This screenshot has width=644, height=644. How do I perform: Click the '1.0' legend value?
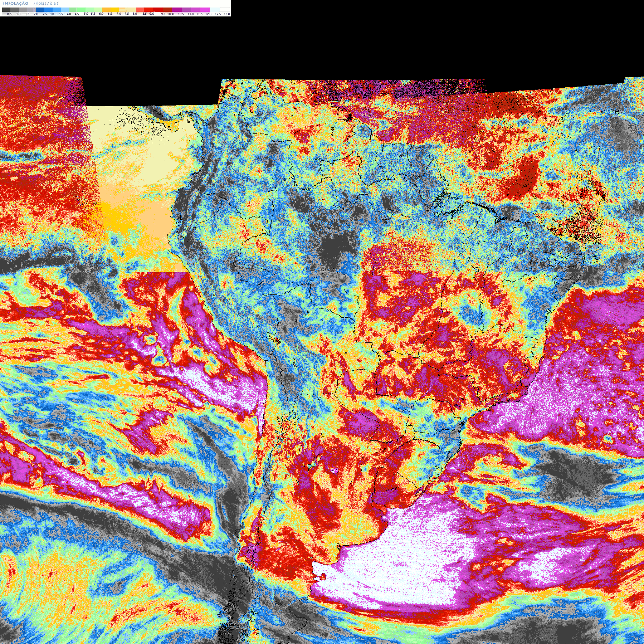tap(18, 14)
